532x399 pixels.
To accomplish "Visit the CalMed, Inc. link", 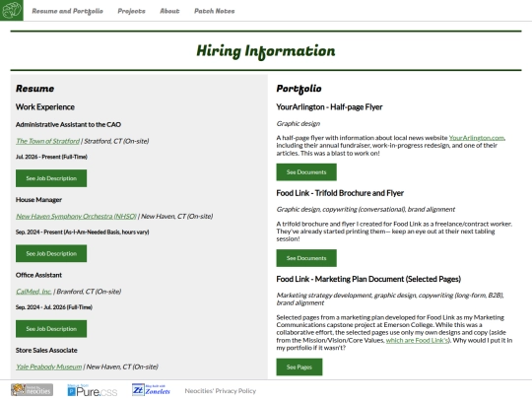I will 33,292.
